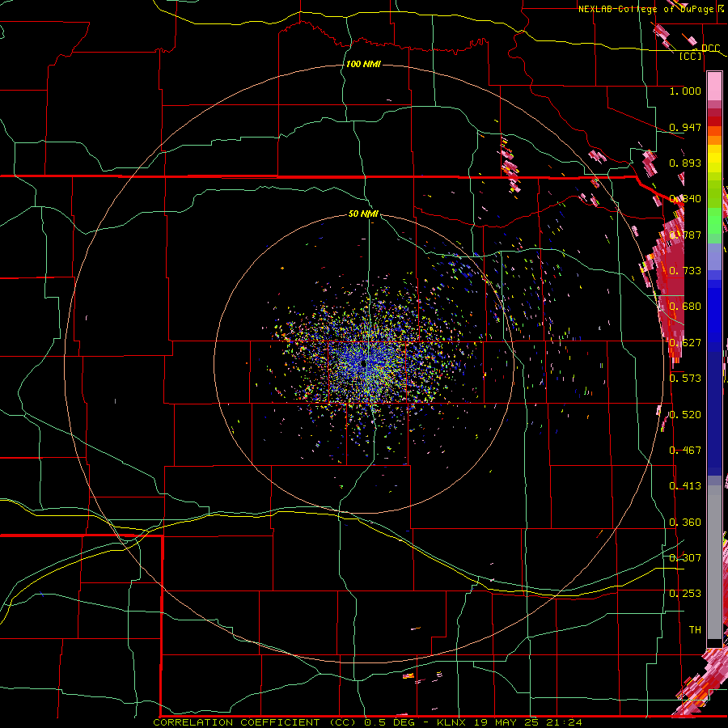The width and height of the screenshot is (728, 728).
Task: Click the CORRELATION COEFFICIENT (CC) caption text
Action: 256,722
